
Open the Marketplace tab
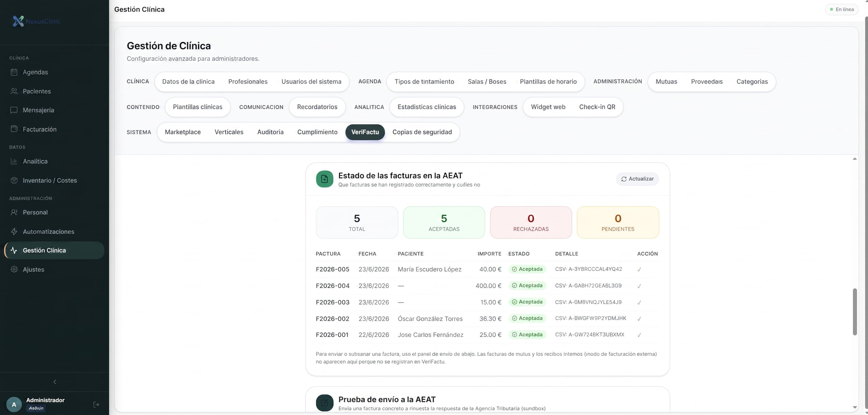click(x=183, y=132)
